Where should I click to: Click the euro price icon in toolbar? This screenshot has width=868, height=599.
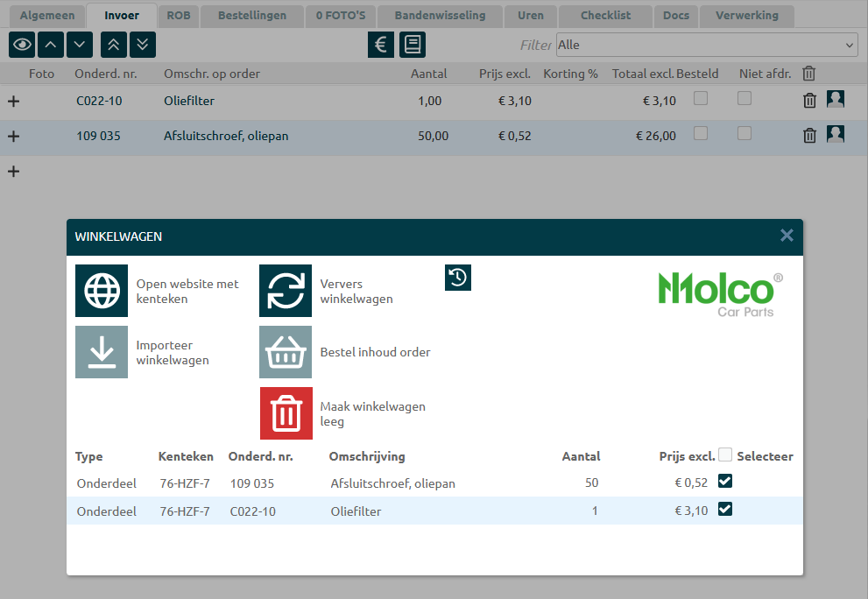(x=380, y=45)
